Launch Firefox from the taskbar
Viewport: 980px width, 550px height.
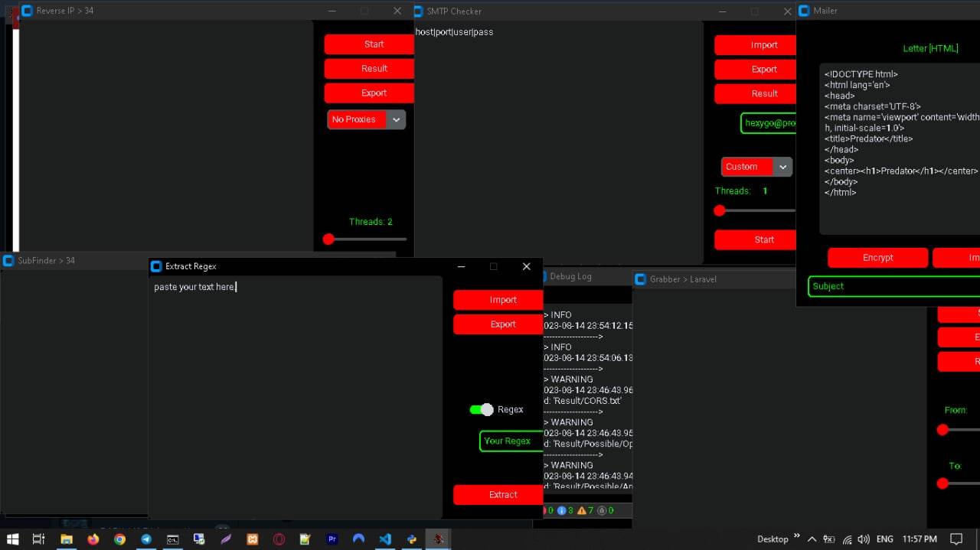pos(93,539)
